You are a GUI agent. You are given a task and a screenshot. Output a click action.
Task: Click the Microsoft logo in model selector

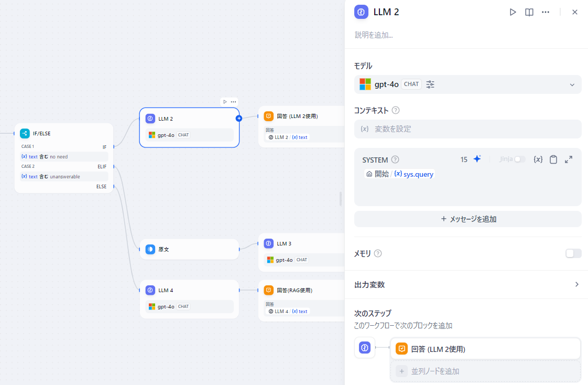pos(365,84)
